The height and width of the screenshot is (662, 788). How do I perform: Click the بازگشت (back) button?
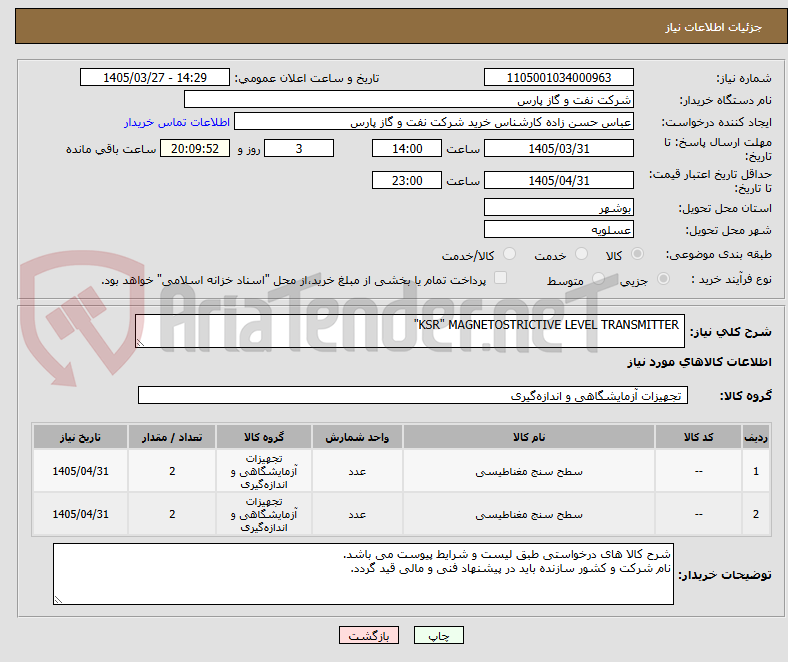tap(369, 635)
